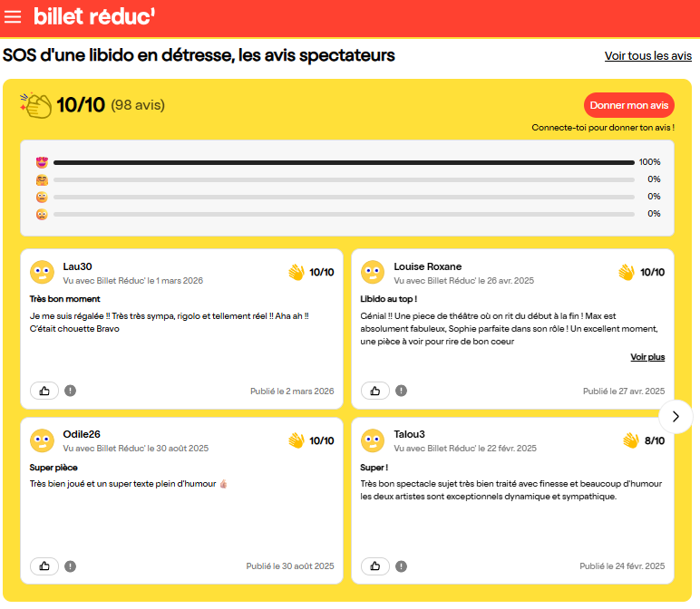Click the billet réduc' logo
This screenshot has width=700, height=609.
[x=93, y=16]
